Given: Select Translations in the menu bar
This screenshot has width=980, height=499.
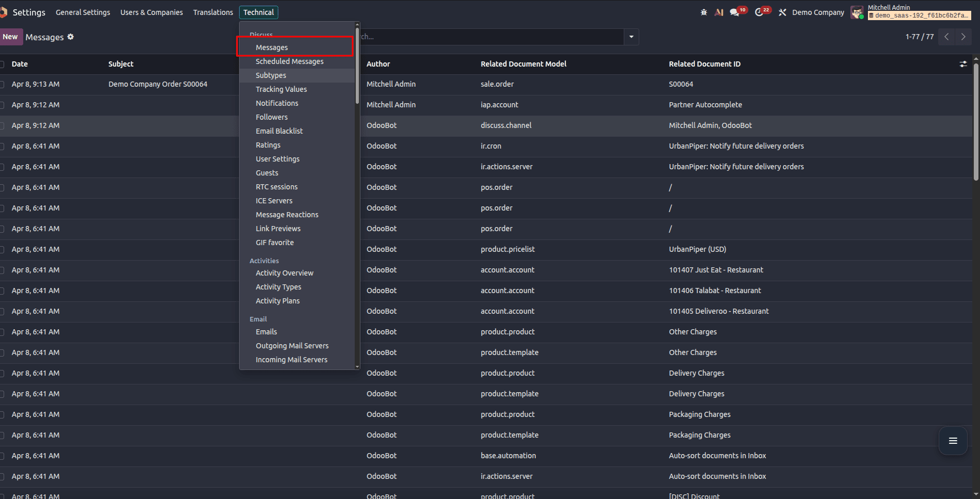Looking at the screenshot, I should [x=213, y=12].
